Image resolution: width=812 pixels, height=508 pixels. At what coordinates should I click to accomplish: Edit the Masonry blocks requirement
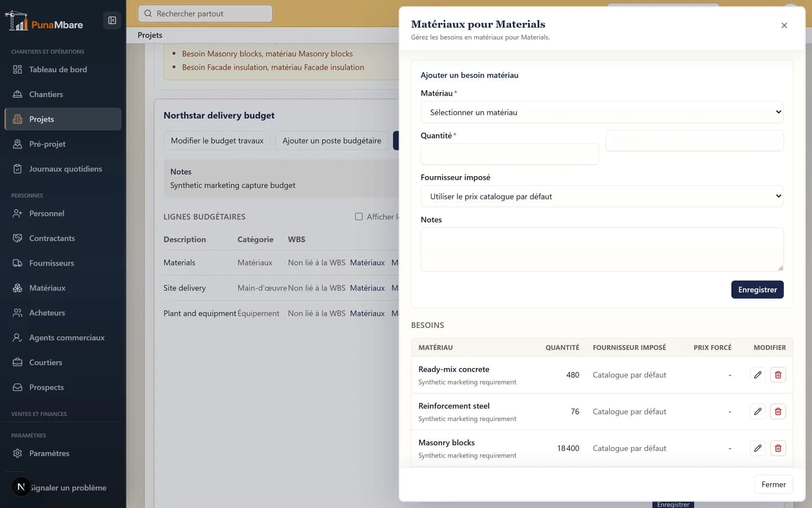pos(758,448)
